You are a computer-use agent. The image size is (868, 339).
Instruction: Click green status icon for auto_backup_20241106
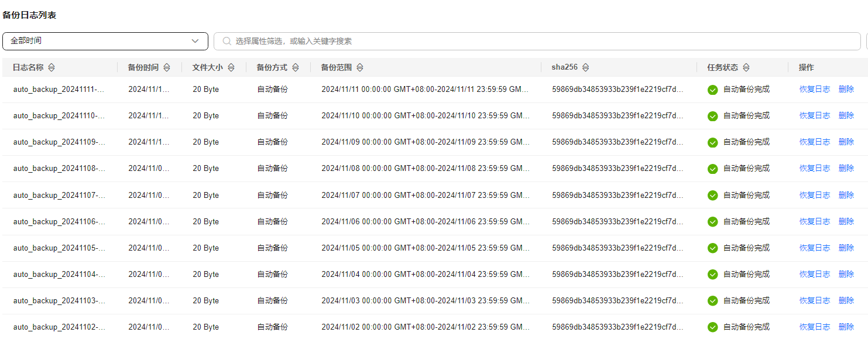click(x=712, y=221)
